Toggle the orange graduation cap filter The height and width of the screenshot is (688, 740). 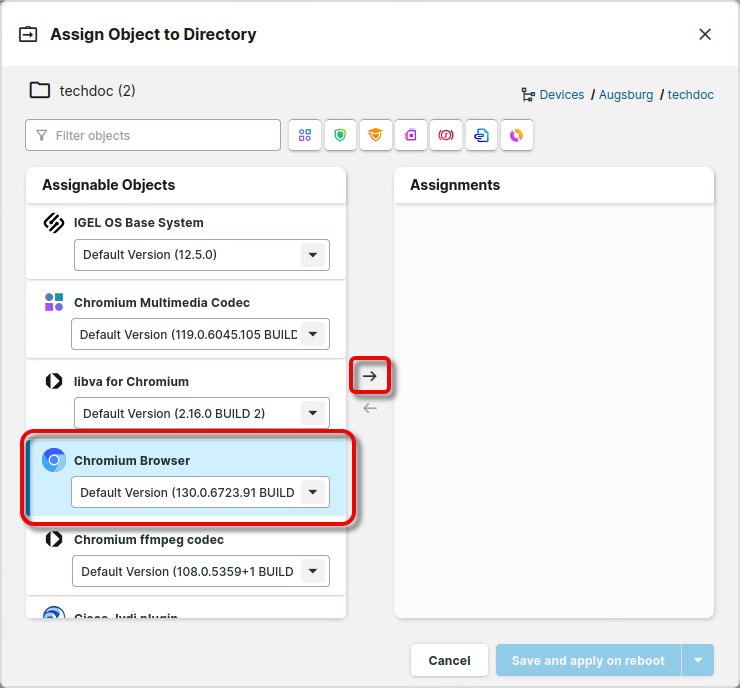pyautogui.click(x=375, y=135)
